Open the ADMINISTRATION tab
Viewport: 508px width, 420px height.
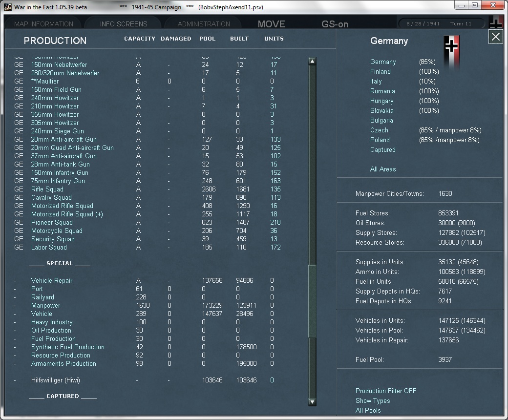click(204, 24)
